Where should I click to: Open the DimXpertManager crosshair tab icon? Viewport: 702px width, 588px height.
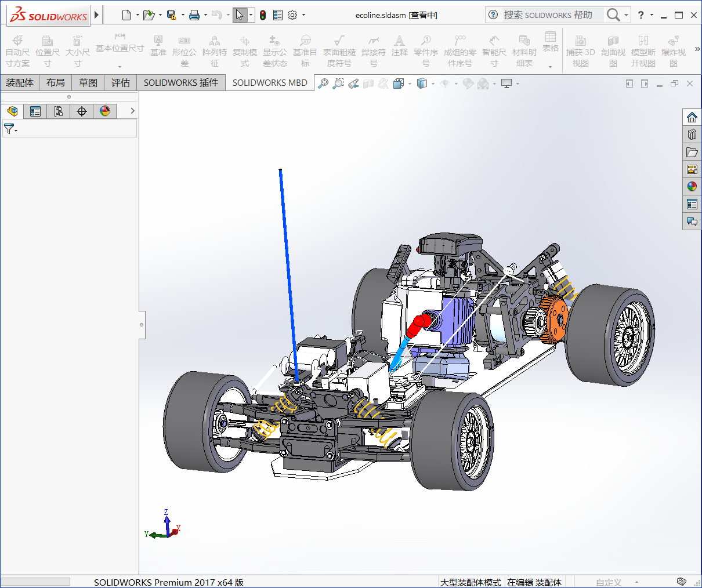pyautogui.click(x=82, y=111)
